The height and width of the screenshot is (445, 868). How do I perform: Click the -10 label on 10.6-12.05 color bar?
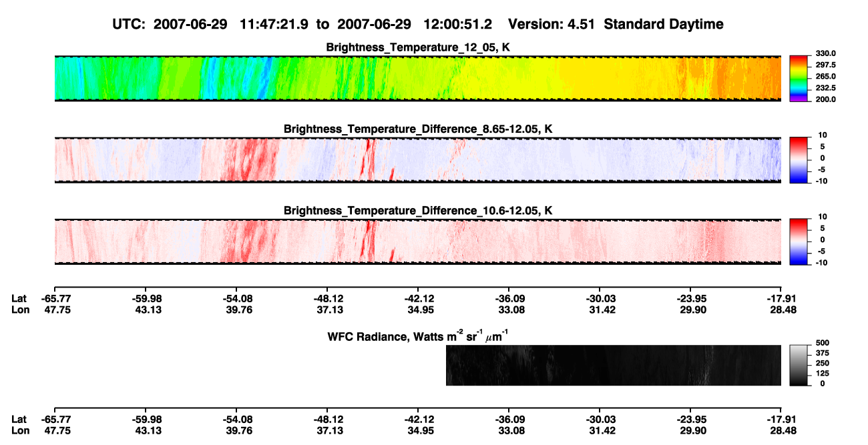point(822,262)
